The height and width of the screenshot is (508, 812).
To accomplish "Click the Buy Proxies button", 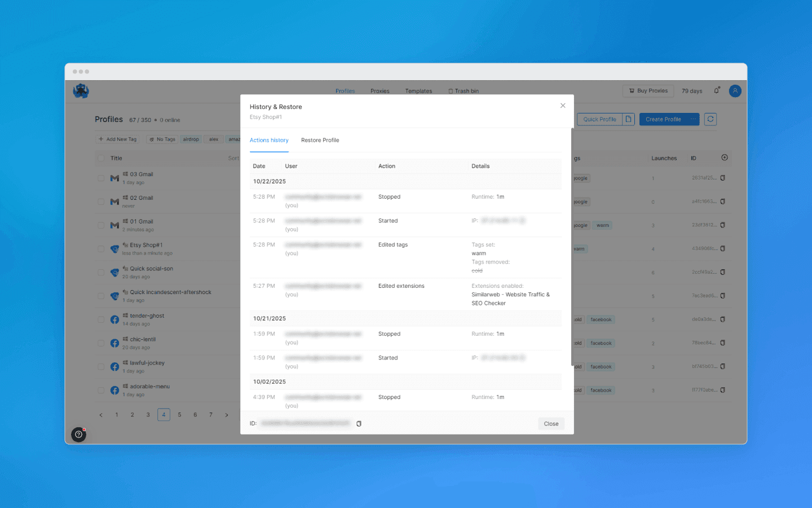I will [x=648, y=91].
